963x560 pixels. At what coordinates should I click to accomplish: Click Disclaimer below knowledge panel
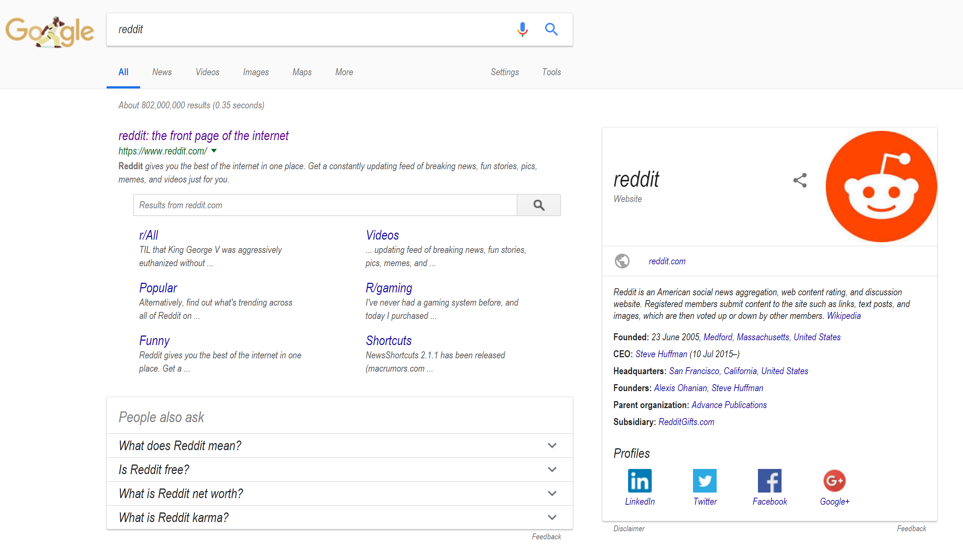(x=629, y=529)
